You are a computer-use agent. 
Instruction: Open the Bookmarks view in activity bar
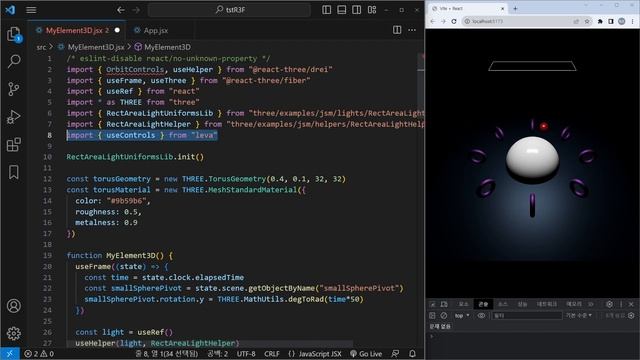[14, 172]
